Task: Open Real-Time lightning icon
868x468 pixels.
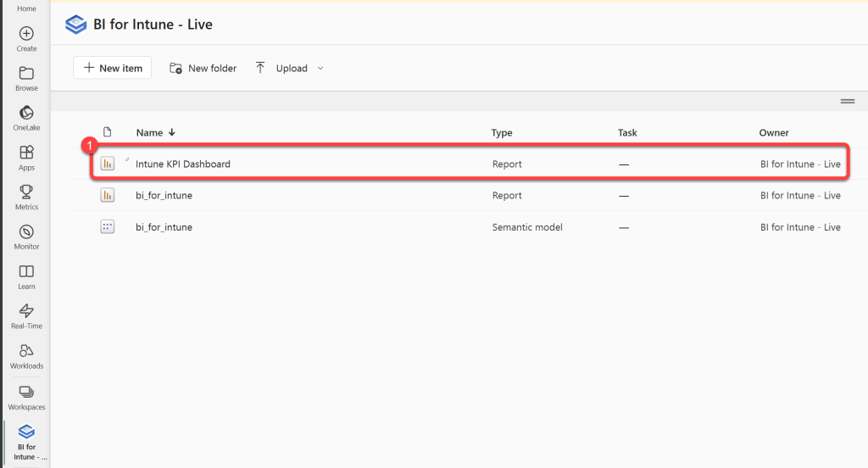Action: pyautogui.click(x=26, y=311)
